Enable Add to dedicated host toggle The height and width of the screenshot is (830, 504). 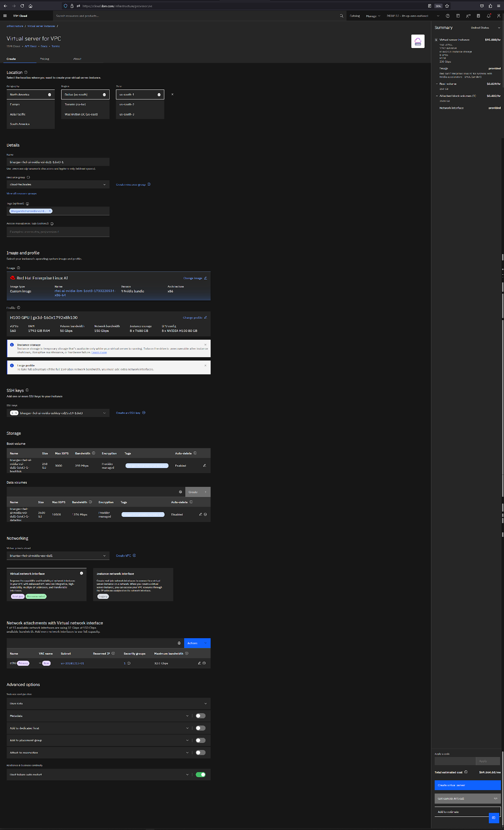201,728
